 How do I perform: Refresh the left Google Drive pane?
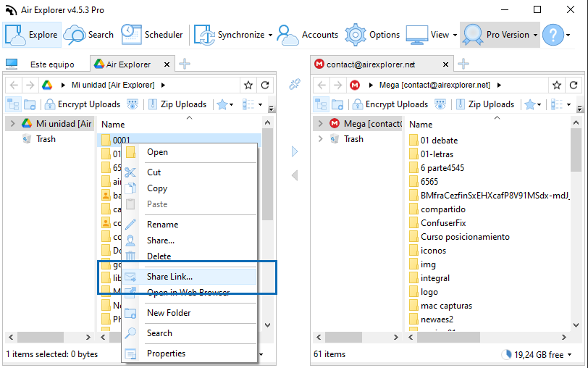coord(265,85)
